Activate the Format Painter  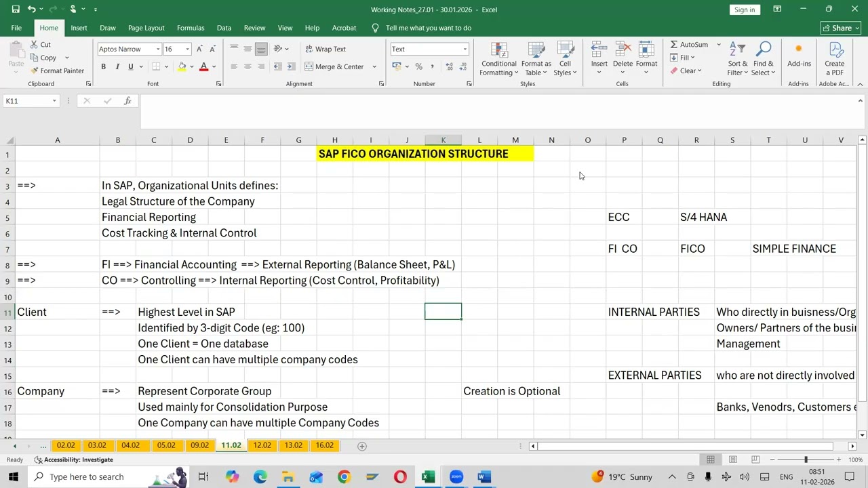coord(58,70)
